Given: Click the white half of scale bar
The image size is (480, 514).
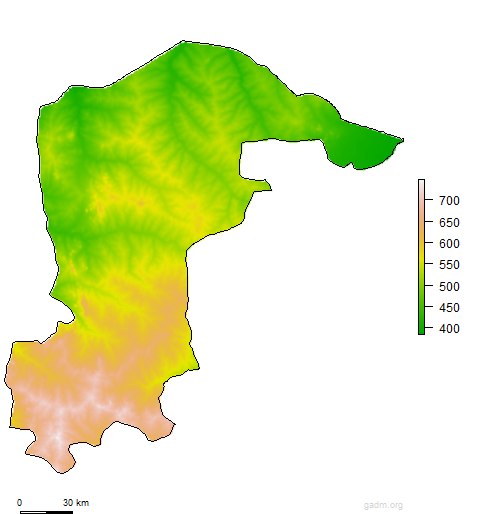Looking at the screenshot, I should point(33,512).
